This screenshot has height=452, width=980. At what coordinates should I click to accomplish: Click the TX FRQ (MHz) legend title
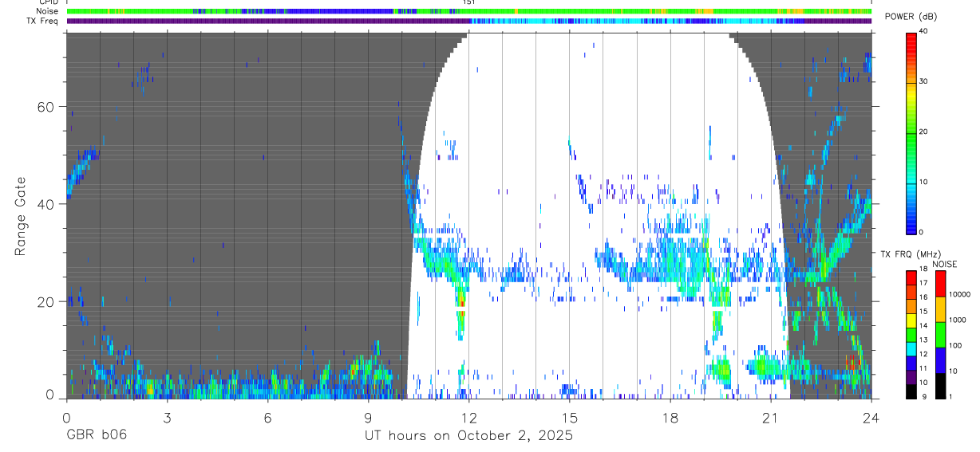pyautogui.click(x=911, y=254)
